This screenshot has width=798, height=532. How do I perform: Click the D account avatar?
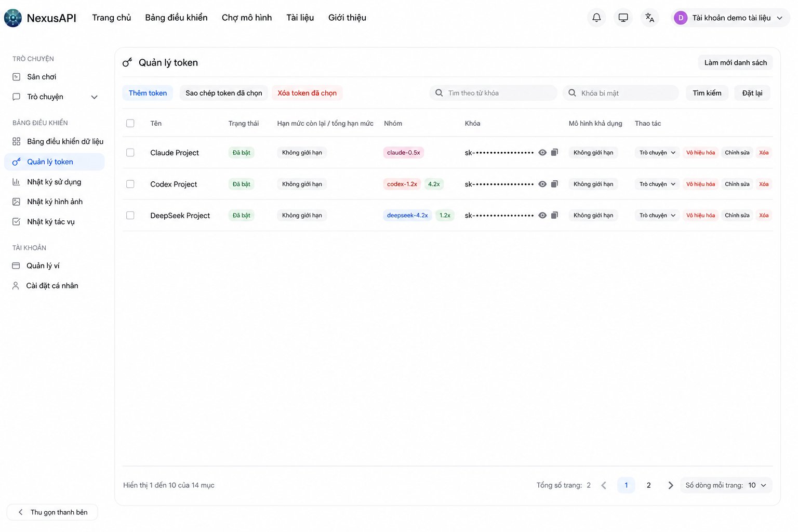(681, 18)
